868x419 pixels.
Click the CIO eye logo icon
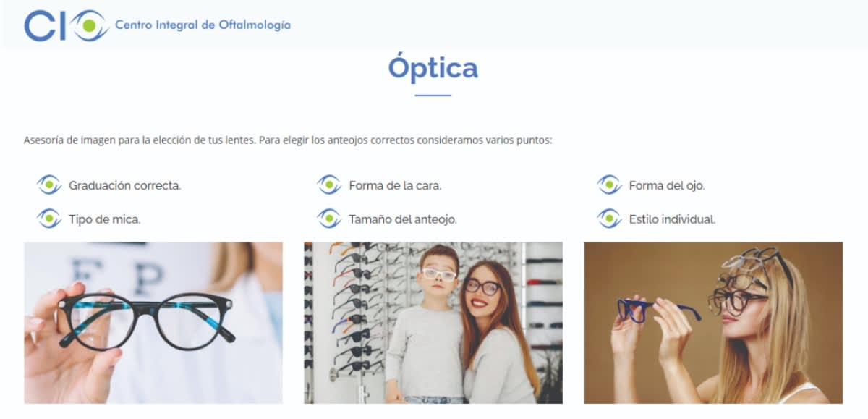pos(67,25)
